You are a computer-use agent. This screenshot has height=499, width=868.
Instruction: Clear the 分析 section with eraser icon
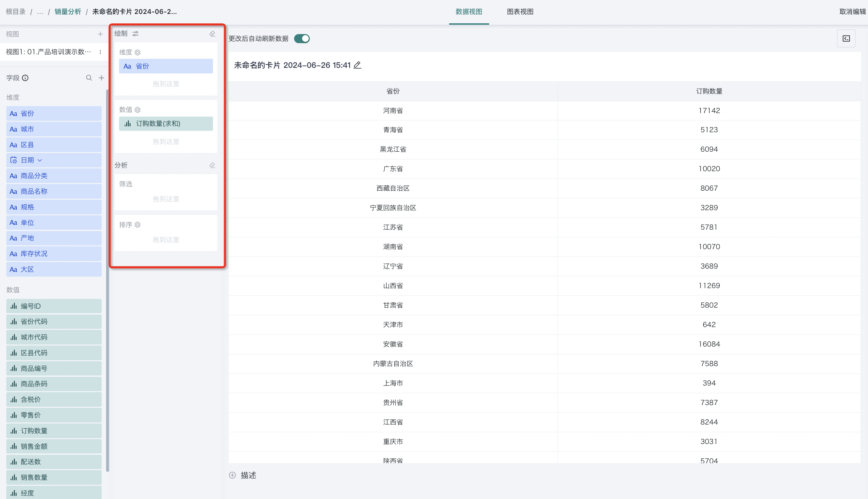[212, 165]
